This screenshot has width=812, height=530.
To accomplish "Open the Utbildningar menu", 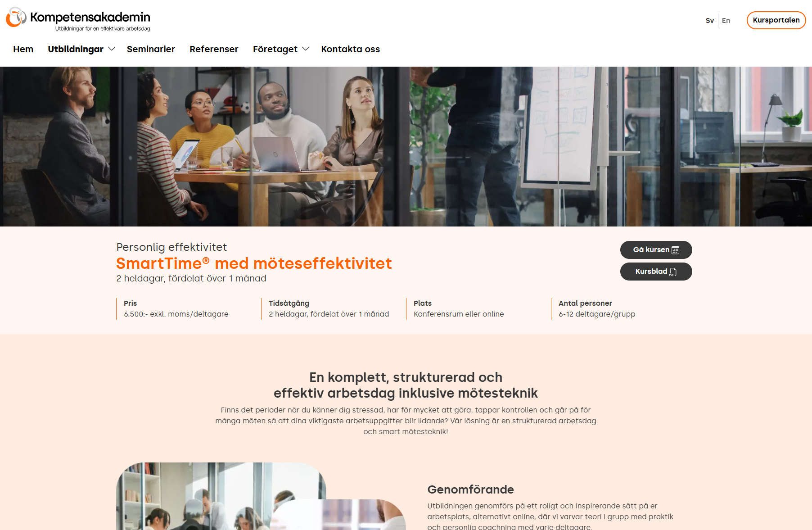I will 76,49.
